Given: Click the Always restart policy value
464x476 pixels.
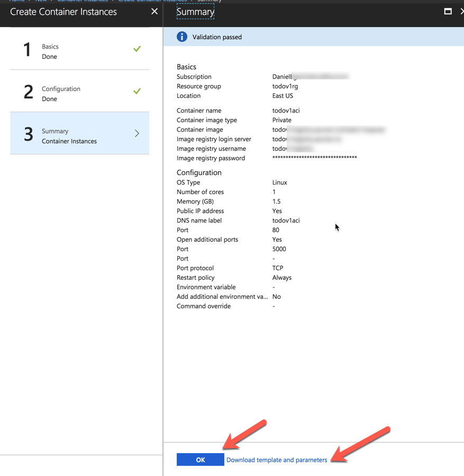Looking at the screenshot, I should (x=282, y=278).
